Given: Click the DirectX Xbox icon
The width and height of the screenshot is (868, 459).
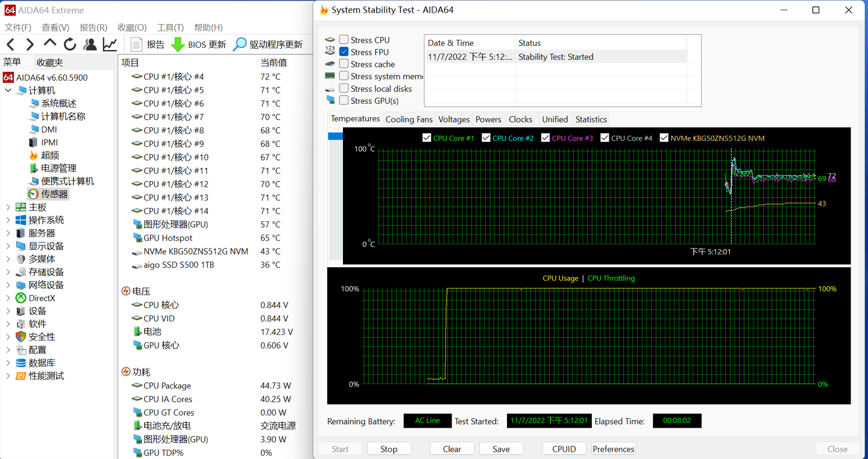Looking at the screenshot, I should coord(20,298).
